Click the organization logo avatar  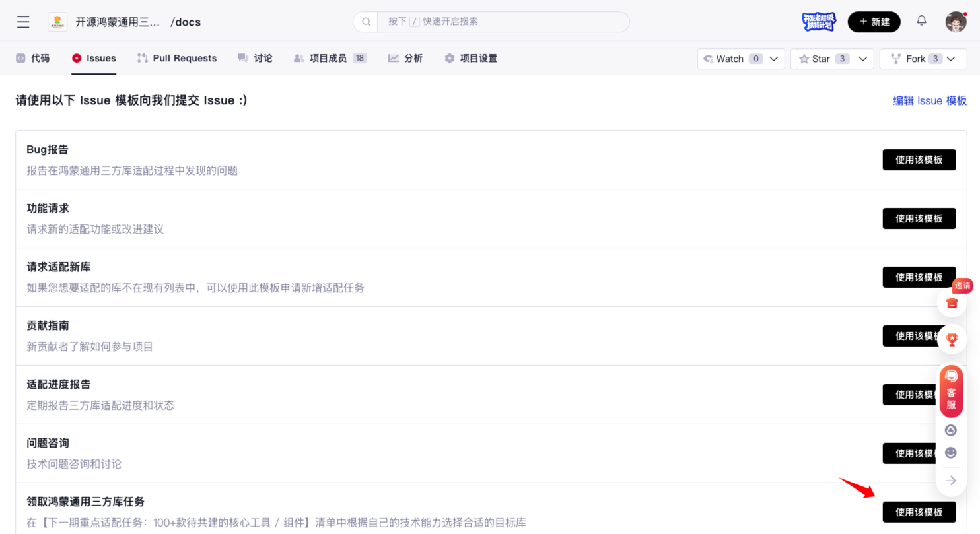tap(57, 22)
